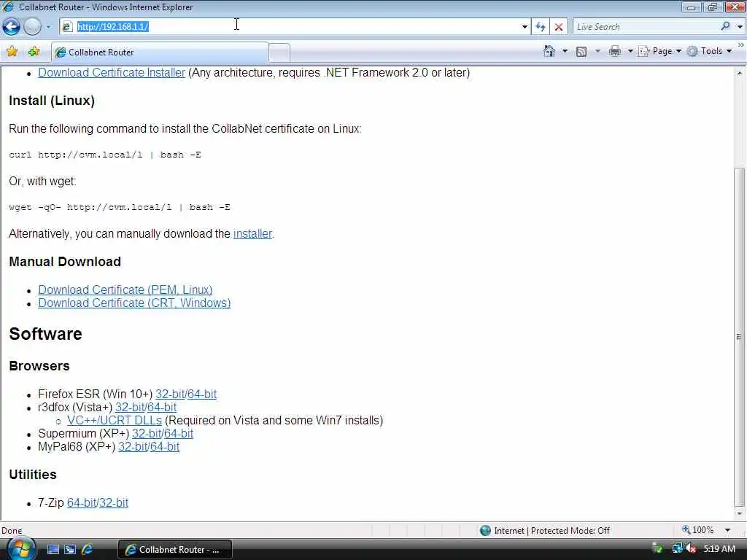Image resolution: width=747 pixels, height=560 pixels.
Task: Click the 5:19 AM clock
Action: [x=719, y=549]
